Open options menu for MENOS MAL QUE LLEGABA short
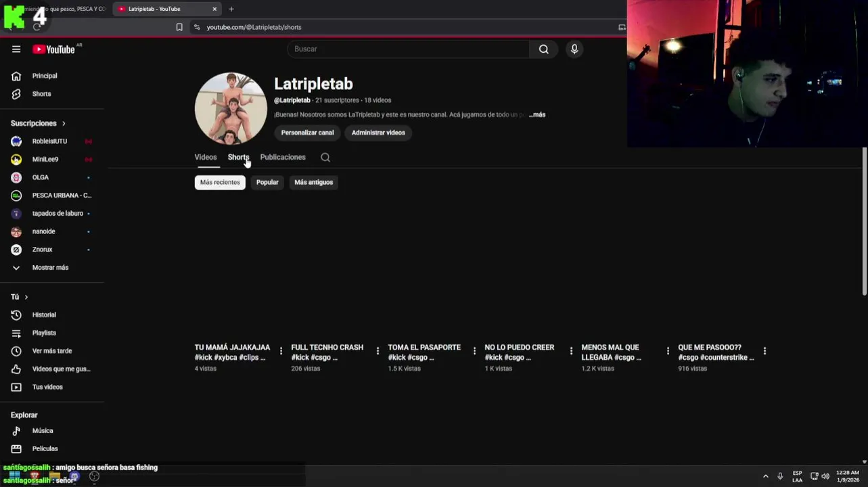The width and height of the screenshot is (868, 487). (x=668, y=351)
